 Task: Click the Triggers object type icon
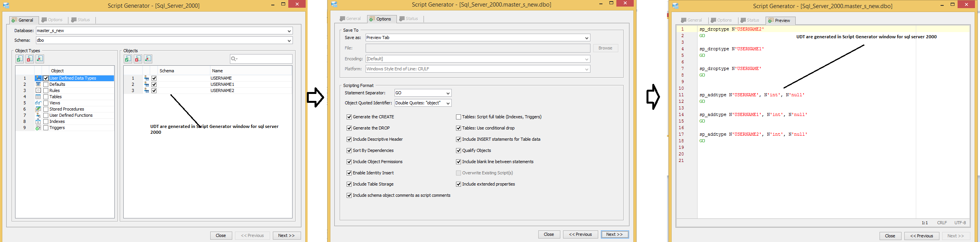click(38, 128)
